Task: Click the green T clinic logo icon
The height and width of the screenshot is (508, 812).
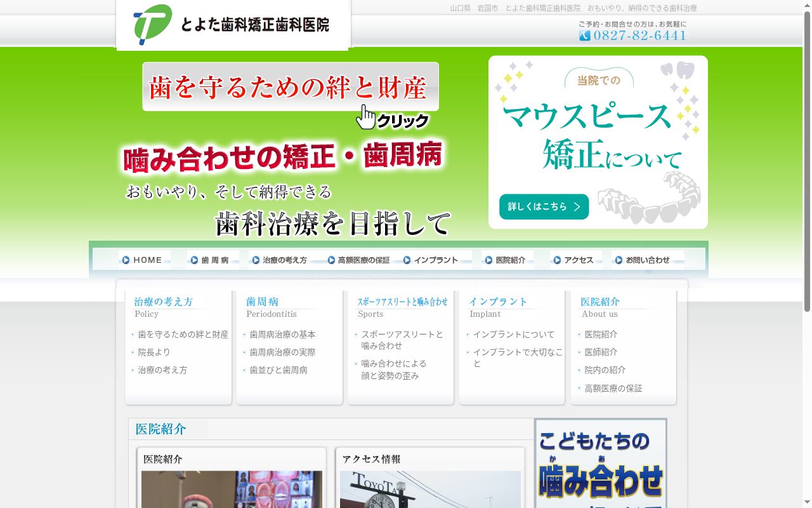Action: (153, 25)
